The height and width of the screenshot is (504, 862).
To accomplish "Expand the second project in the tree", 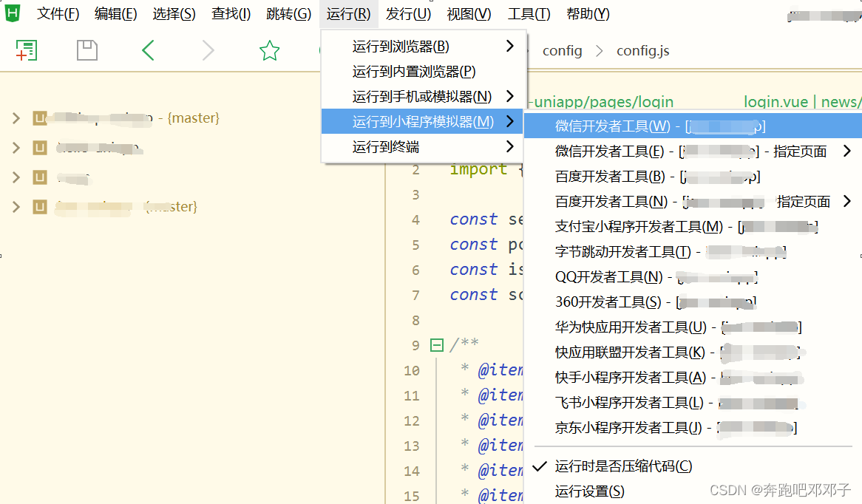I will pyautogui.click(x=16, y=148).
